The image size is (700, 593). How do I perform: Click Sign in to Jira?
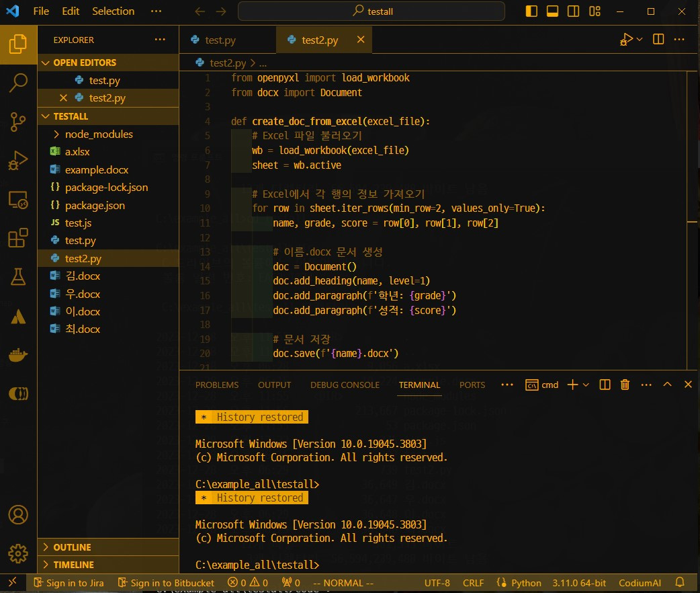69,583
